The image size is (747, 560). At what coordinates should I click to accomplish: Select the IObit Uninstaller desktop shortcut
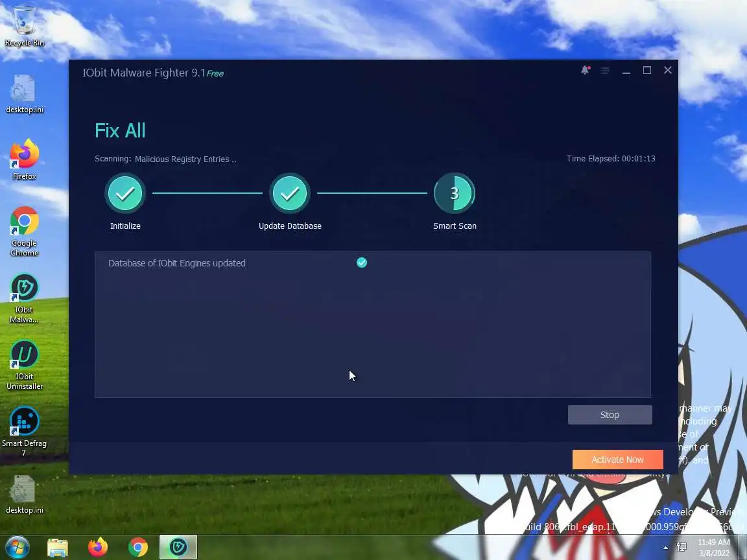coord(24,366)
